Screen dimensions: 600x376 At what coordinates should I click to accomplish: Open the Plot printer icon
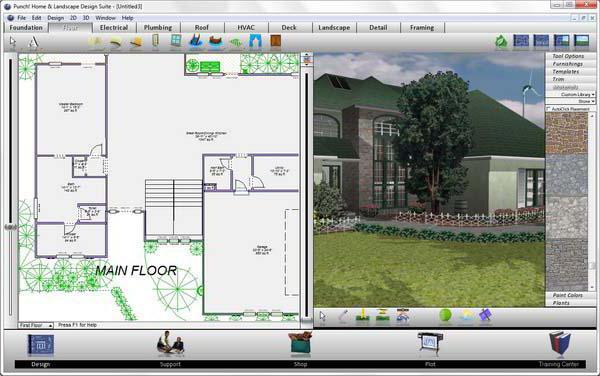[x=430, y=344]
